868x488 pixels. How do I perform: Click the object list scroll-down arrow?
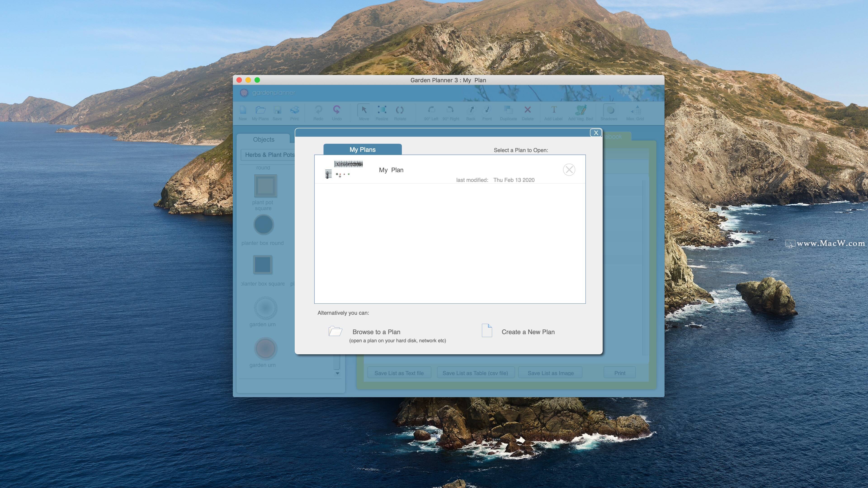point(337,373)
